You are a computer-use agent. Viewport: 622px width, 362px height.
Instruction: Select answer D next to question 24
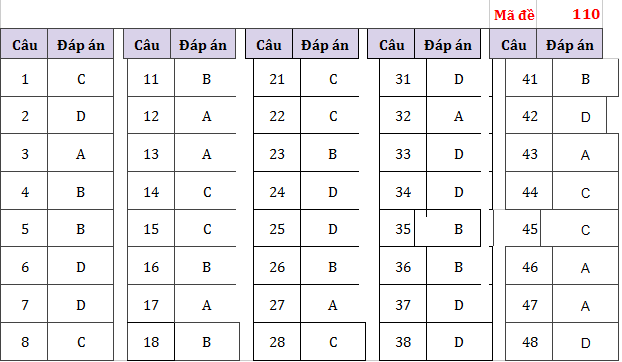point(332,191)
